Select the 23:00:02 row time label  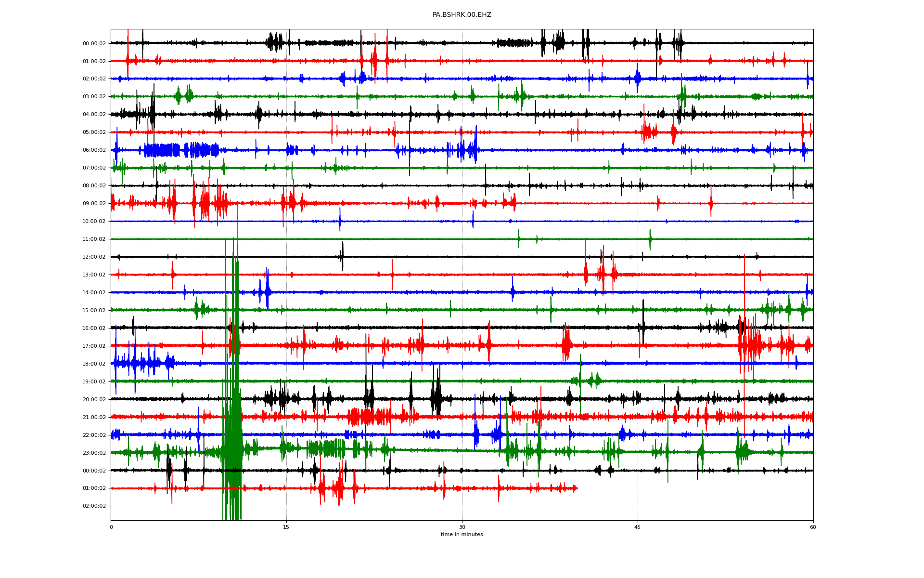(x=94, y=453)
